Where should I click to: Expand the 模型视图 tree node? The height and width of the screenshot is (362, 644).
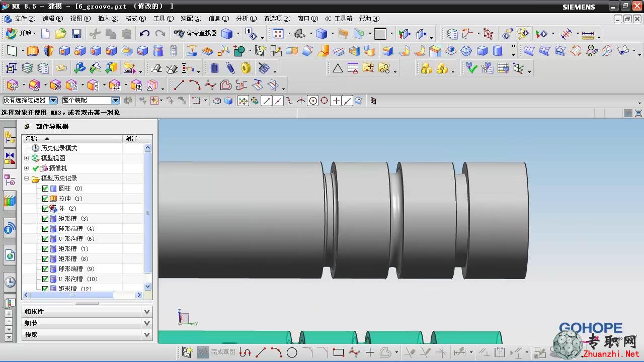(27, 158)
